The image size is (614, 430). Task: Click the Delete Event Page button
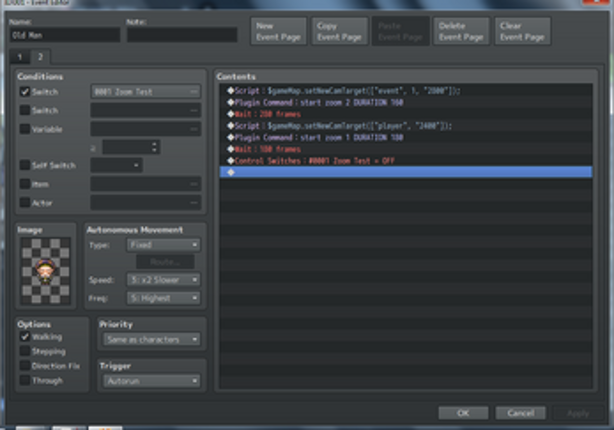pyautogui.click(x=461, y=31)
